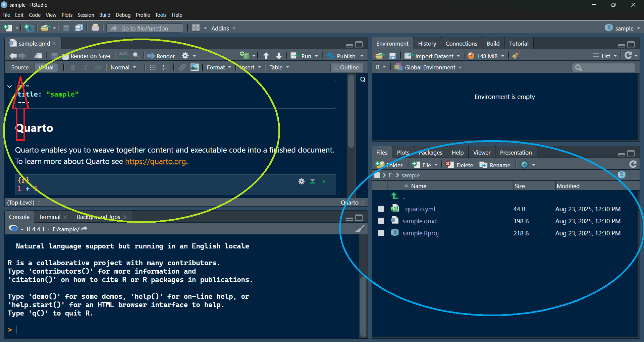The width and height of the screenshot is (644, 342).
Task: Open the sample project dropdown
Action: click(x=623, y=28)
